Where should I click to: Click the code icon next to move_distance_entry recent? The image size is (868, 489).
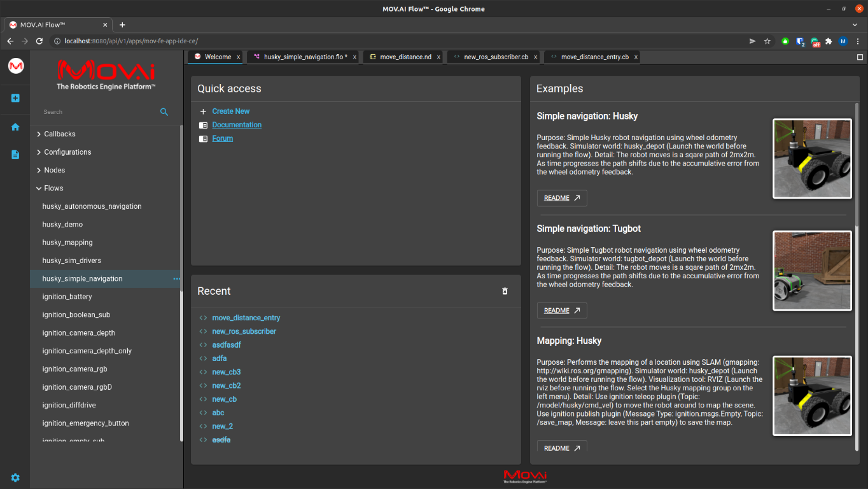(203, 318)
